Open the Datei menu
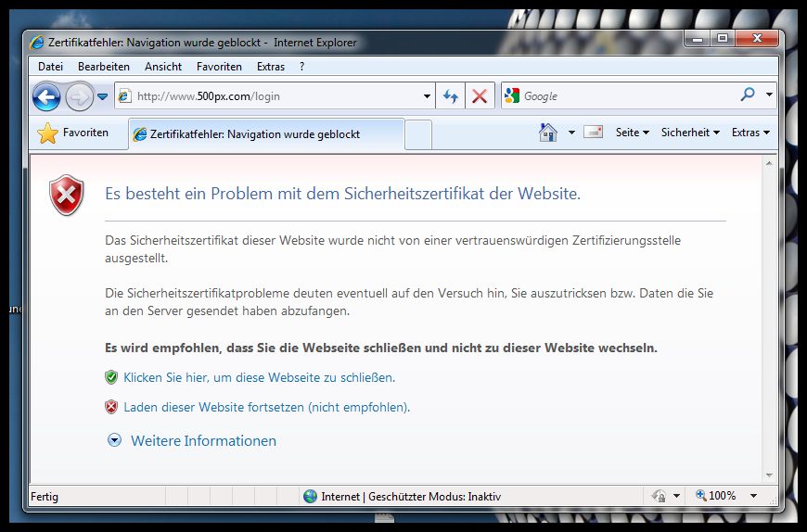Viewport: 807px width, 532px height. tap(50, 67)
